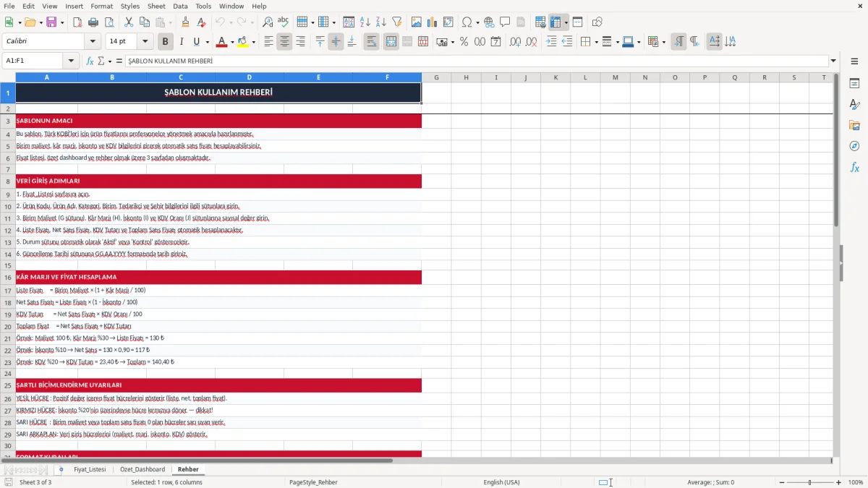
Task: Open Find & Replace icon
Action: tap(268, 22)
